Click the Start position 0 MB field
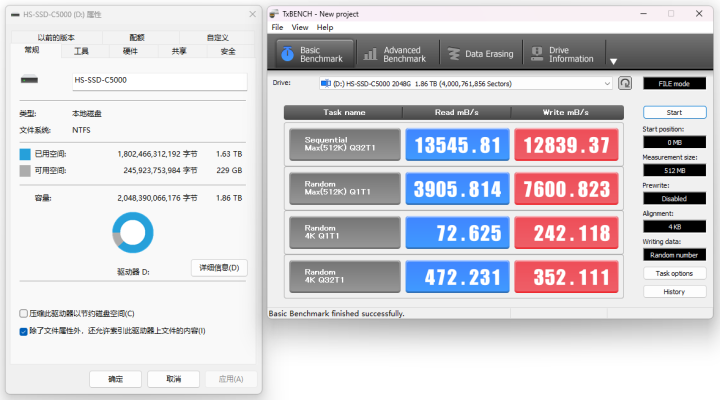Viewport: 720px width, 400px height. point(674,142)
